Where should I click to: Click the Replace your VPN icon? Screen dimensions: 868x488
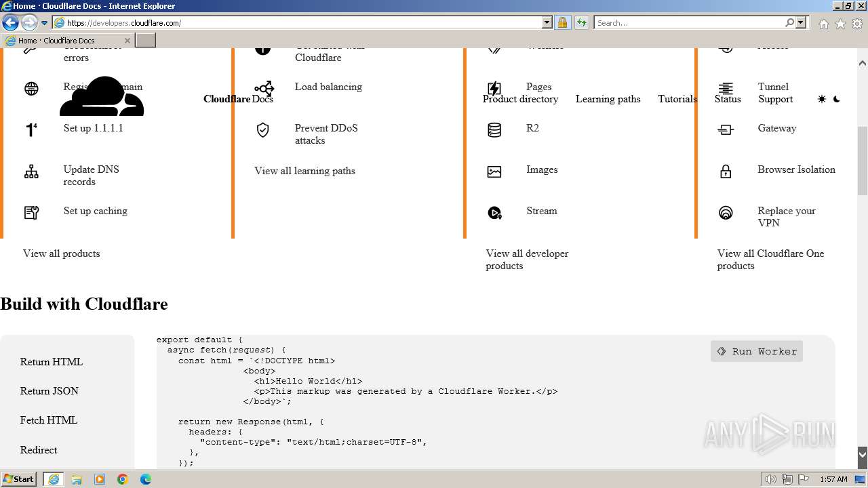coord(726,213)
